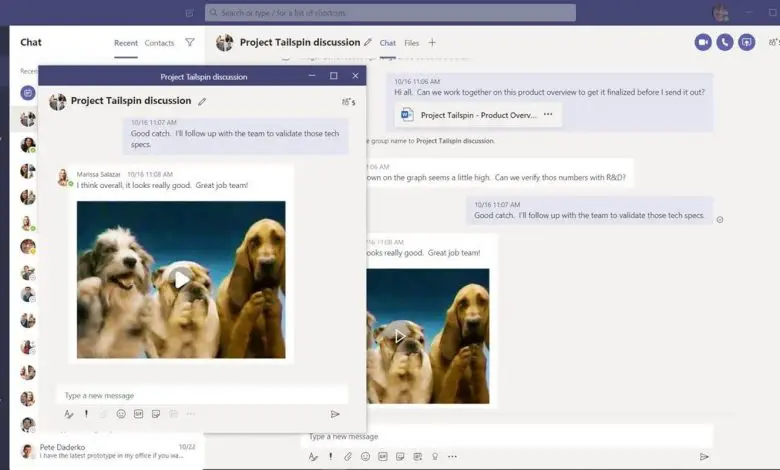Start a video call in main chat header
Image resolution: width=780 pixels, height=470 pixels.
pyautogui.click(x=703, y=43)
